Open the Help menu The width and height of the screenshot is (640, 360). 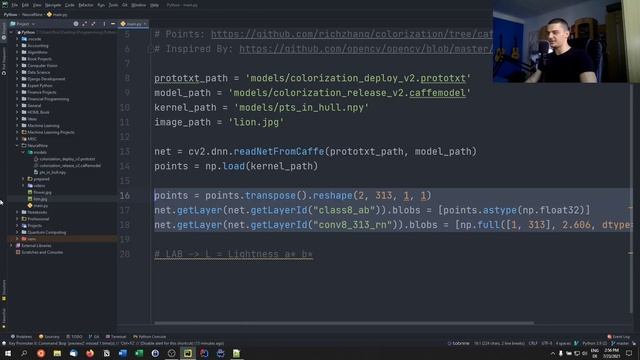(x=154, y=5)
